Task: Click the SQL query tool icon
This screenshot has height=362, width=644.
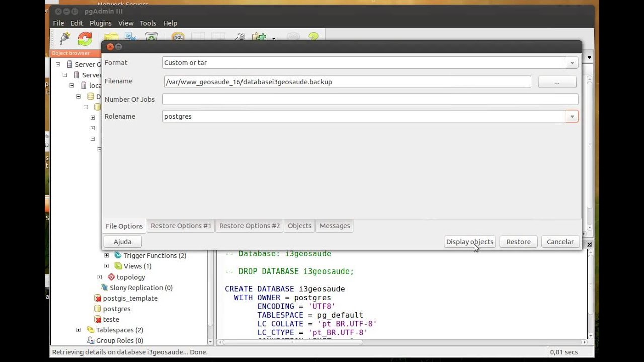Action: click(178, 37)
